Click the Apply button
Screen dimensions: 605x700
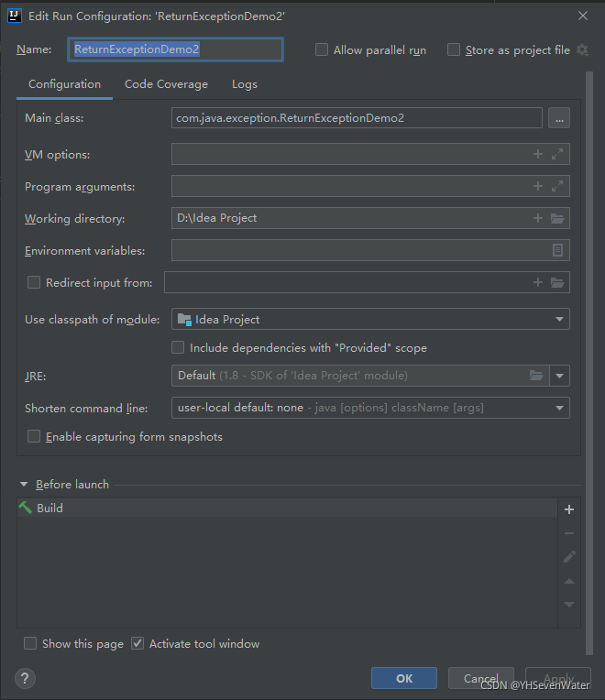[558, 679]
